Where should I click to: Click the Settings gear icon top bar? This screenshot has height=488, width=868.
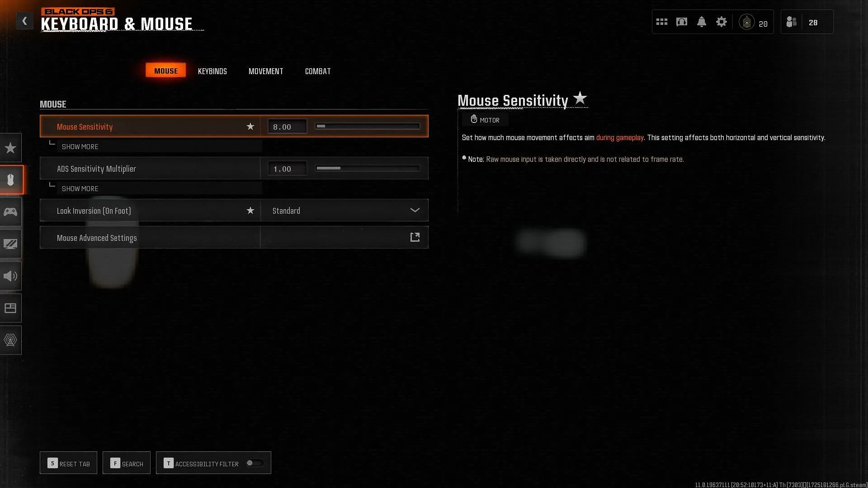pos(722,21)
